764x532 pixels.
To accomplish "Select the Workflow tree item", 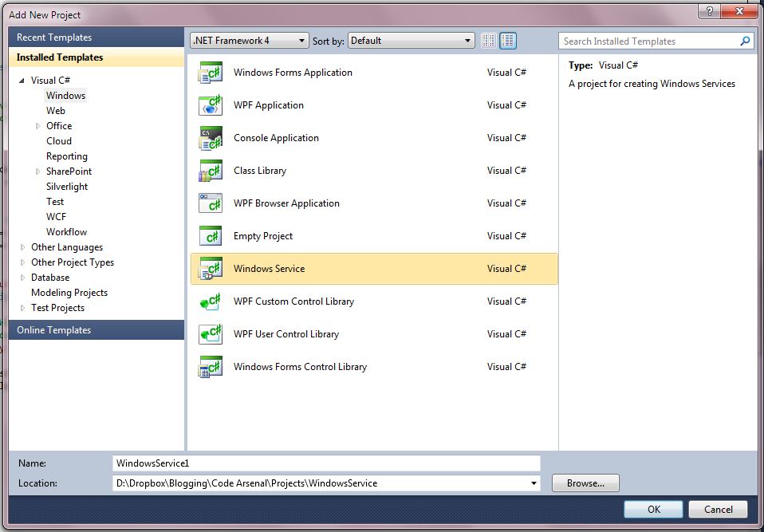I will 66,231.
